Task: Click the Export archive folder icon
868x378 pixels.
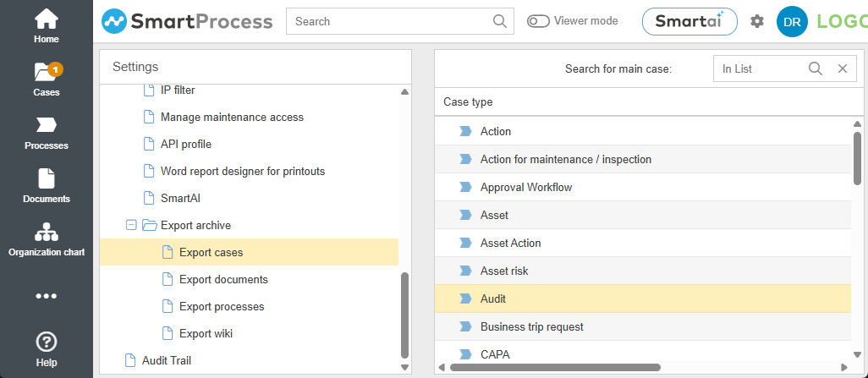Action: click(150, 225)
